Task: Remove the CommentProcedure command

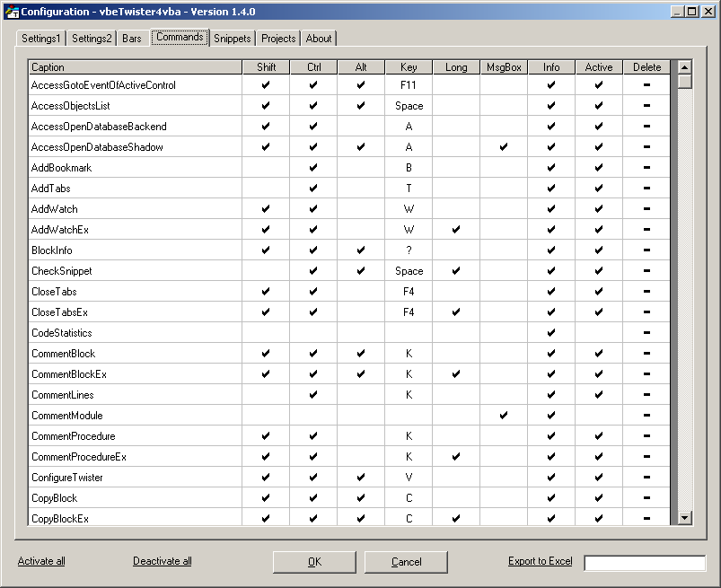Action: point(646,435)
